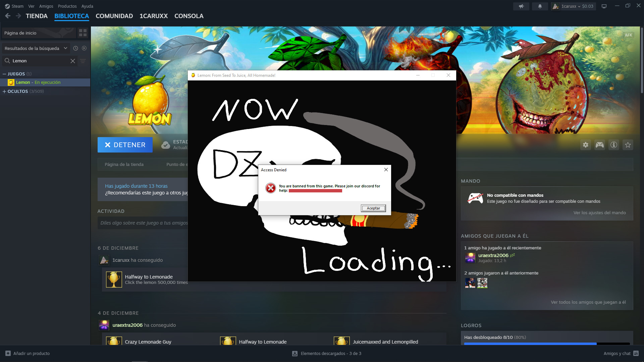Screen dimensions: 644x362
Task: Open the library filter options icon
Action: 83,61
